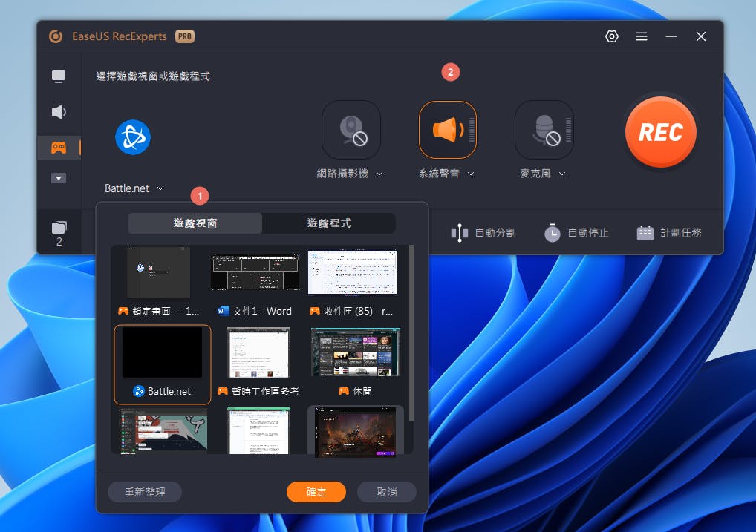Open EaseUS RecExperts settings hexagon icon
This screenshot has height=532, width=756.
(x=611, y=36)
